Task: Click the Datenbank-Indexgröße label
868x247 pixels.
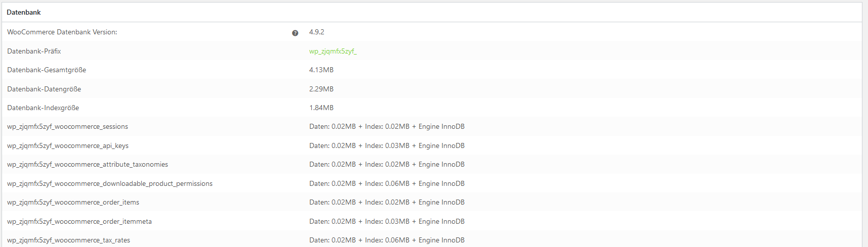Action: (43, 108)
